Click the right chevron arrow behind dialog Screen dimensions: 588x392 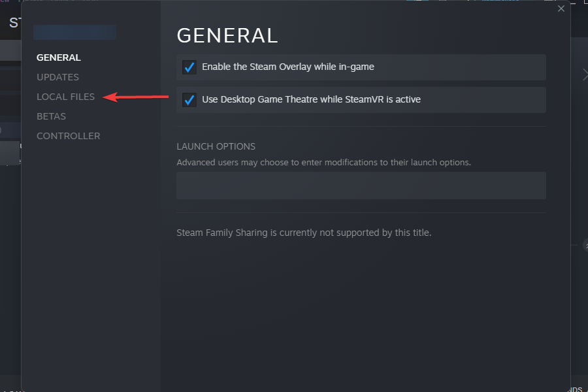click(585, 74)
